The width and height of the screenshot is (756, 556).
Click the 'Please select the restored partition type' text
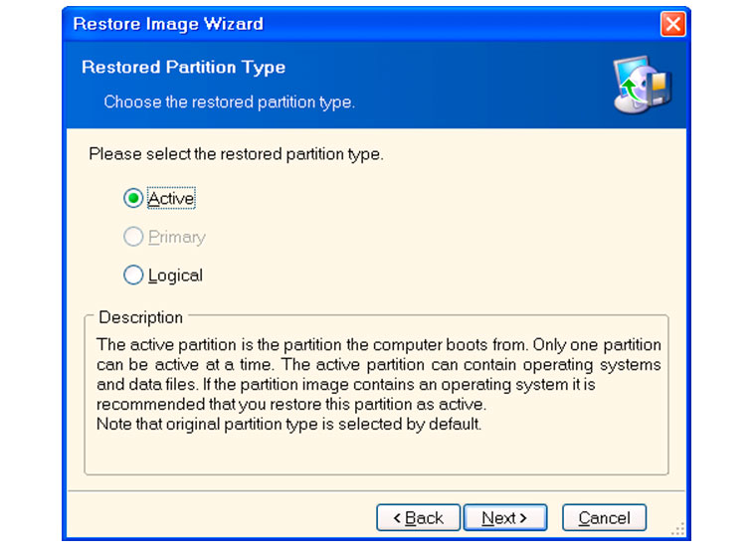[237, 154]
